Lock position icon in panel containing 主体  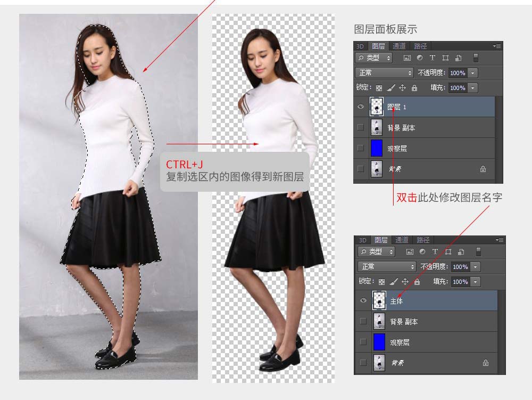[x=405, y=282]
